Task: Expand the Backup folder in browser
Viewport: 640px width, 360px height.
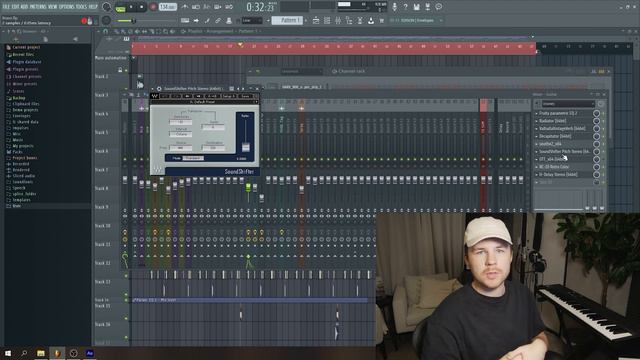Action: point(19,98)
